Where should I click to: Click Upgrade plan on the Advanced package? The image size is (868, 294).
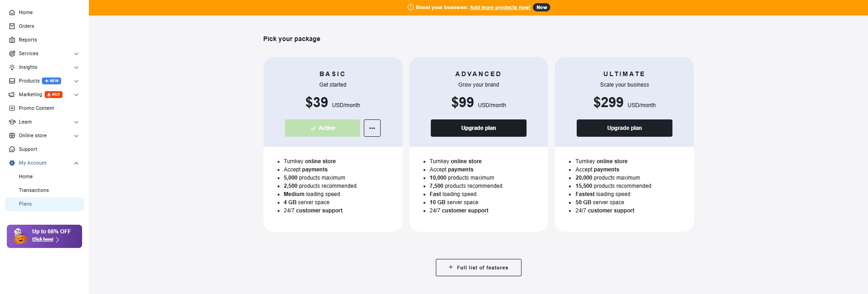478,128
